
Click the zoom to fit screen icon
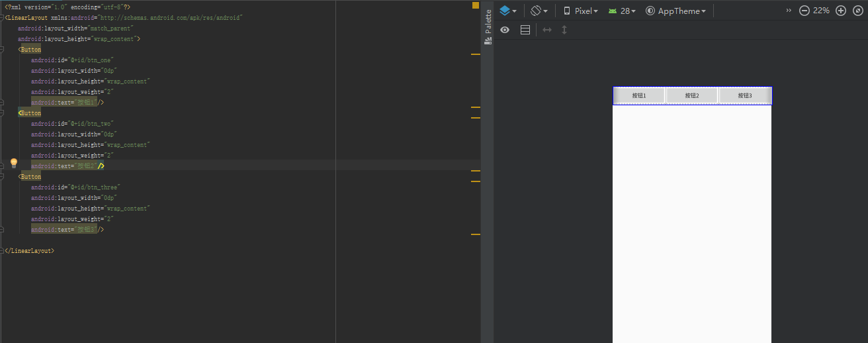pyautogui.click(x=858, y=11)
